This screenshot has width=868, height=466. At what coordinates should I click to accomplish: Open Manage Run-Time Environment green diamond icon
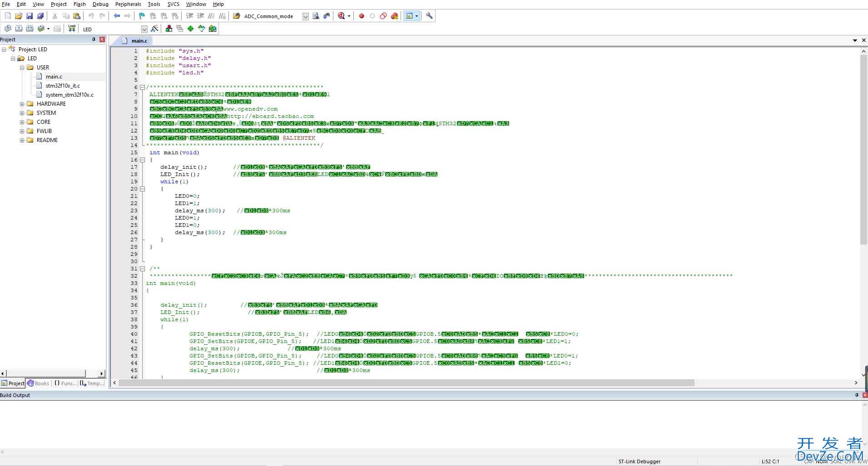tap(190, 29)
